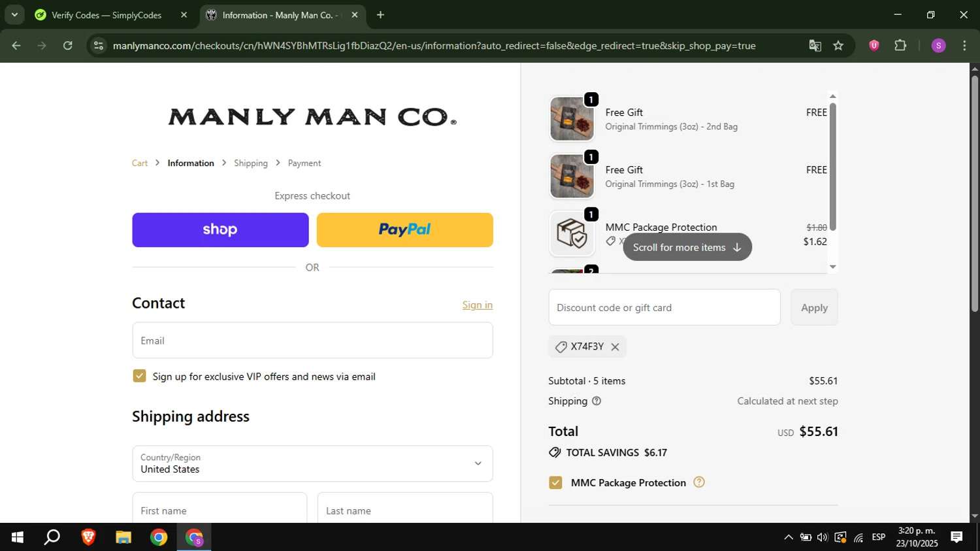Uncheck MMC Package Protection checkbox

pyautogui.click(x=555, y=483)
